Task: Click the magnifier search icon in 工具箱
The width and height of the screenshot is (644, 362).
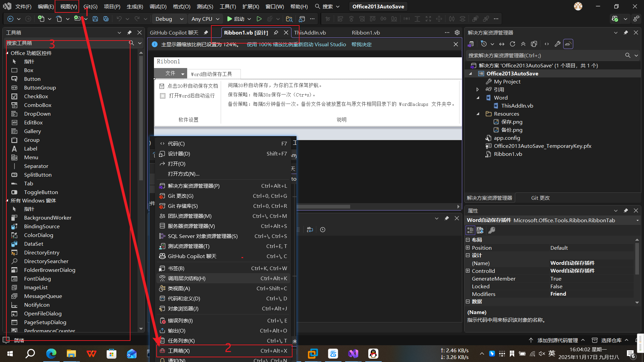Action: [x=131, y=43]
